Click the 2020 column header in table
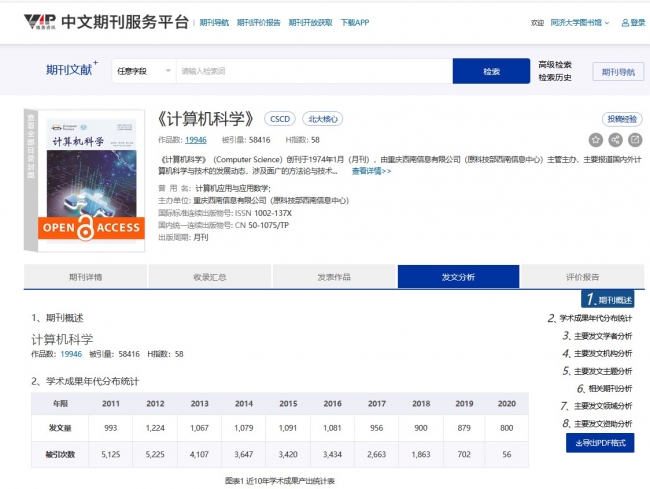This screenshot has width=650, height=489. click(x=507, y=404)
